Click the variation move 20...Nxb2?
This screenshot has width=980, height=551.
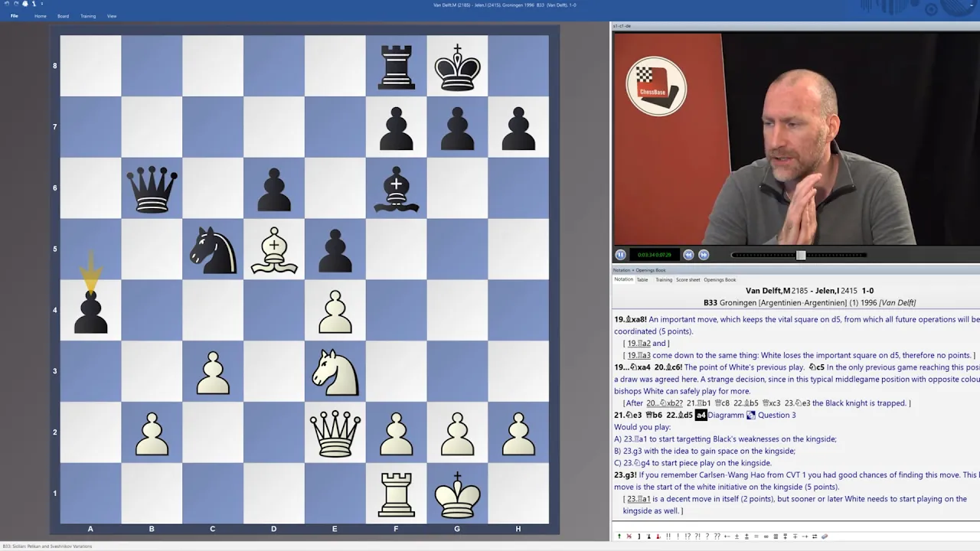pyautogui.click(x=665, y=403)
